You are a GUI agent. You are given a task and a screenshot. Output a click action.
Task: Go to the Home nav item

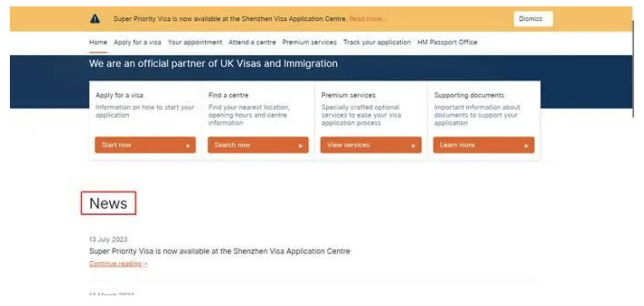pos(98,42)
